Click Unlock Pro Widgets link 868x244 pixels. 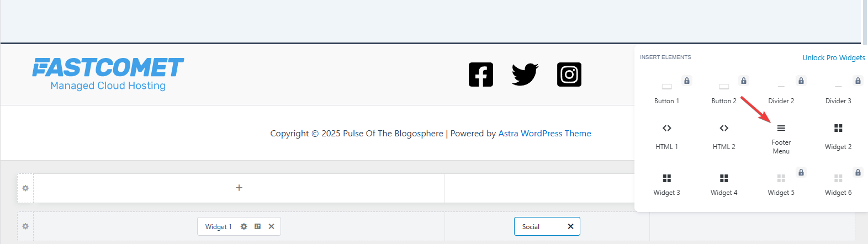833,57
